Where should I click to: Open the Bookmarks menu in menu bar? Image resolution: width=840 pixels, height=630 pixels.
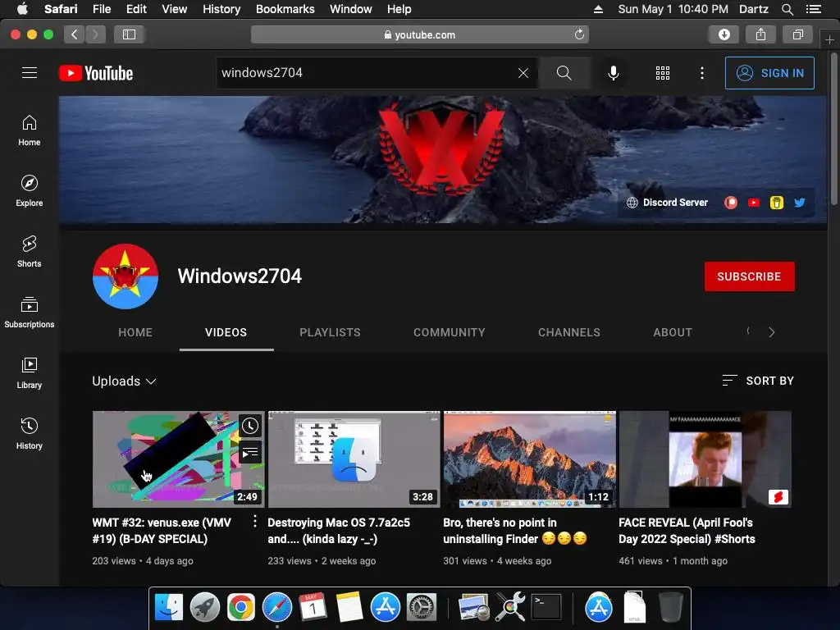coord(285,9)
